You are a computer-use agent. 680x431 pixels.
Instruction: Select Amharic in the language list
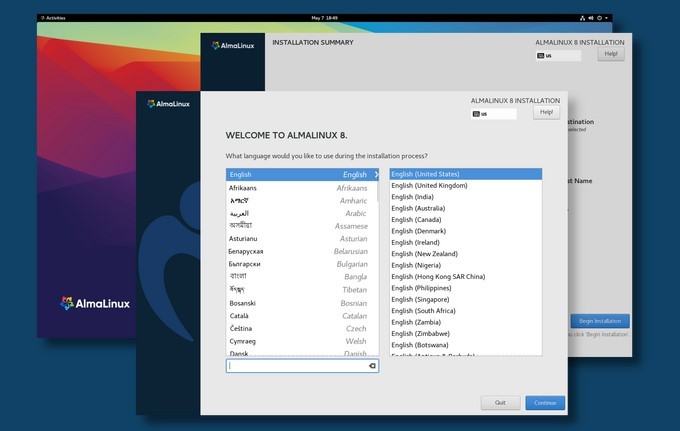point(302,201)
